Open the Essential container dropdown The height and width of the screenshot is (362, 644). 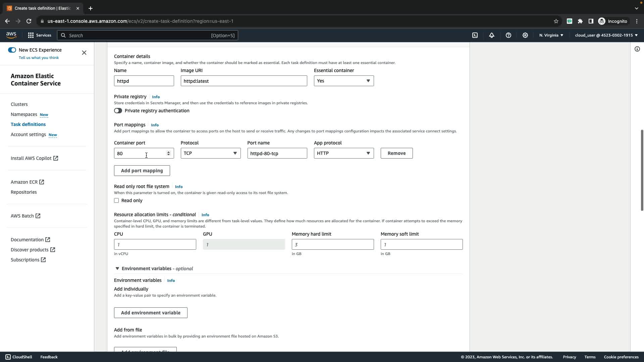(344, 81)
